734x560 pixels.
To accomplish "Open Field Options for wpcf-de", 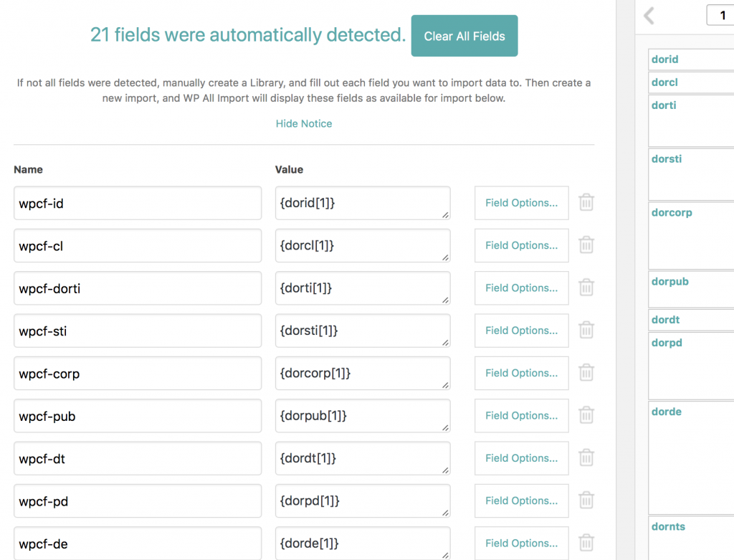I will [x=522, y=544].
